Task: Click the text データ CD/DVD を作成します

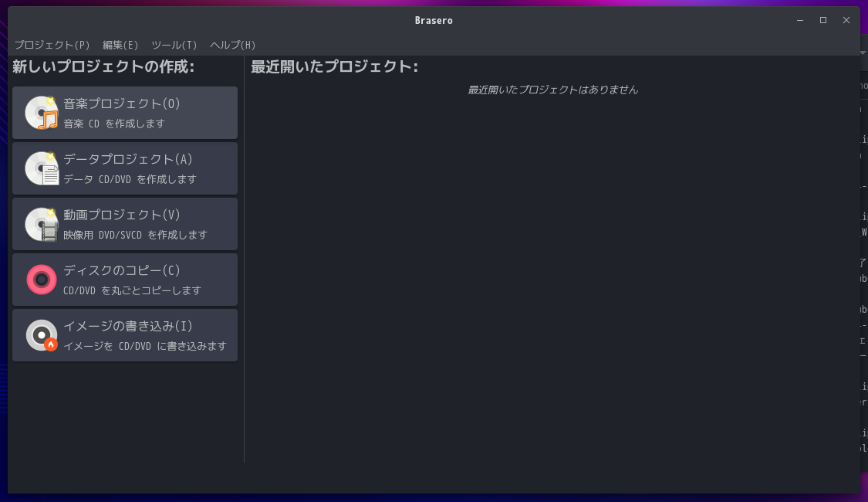Action: click(x=130, y=179)
